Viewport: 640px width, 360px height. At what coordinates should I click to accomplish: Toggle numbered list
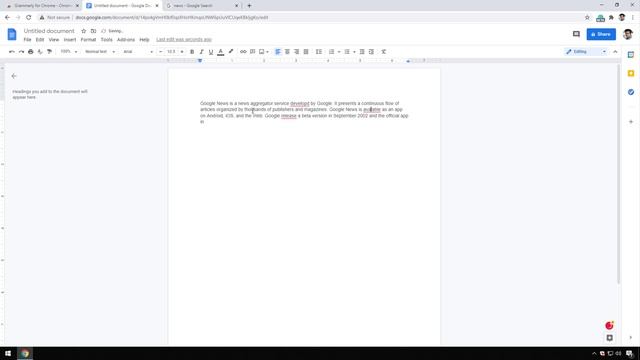coord(331,52)
